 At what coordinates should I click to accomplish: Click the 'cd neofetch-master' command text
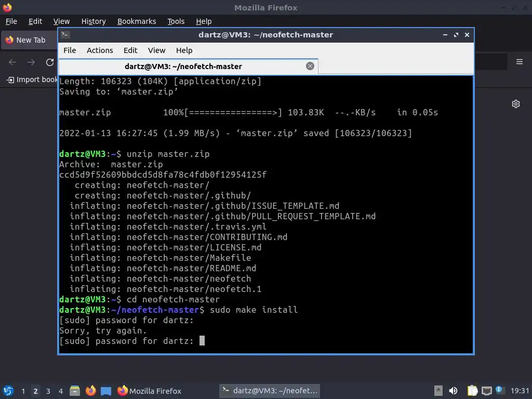(x=173, y=300)
